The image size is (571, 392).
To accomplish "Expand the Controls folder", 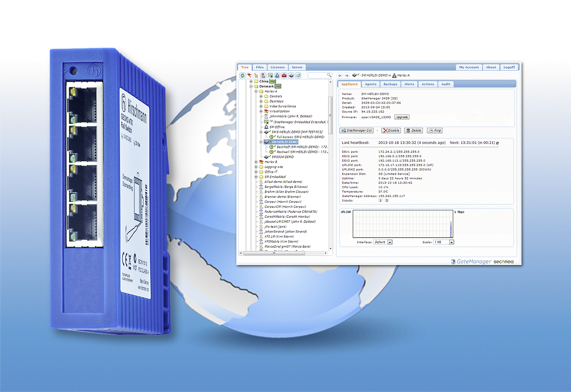I will 261,97.
